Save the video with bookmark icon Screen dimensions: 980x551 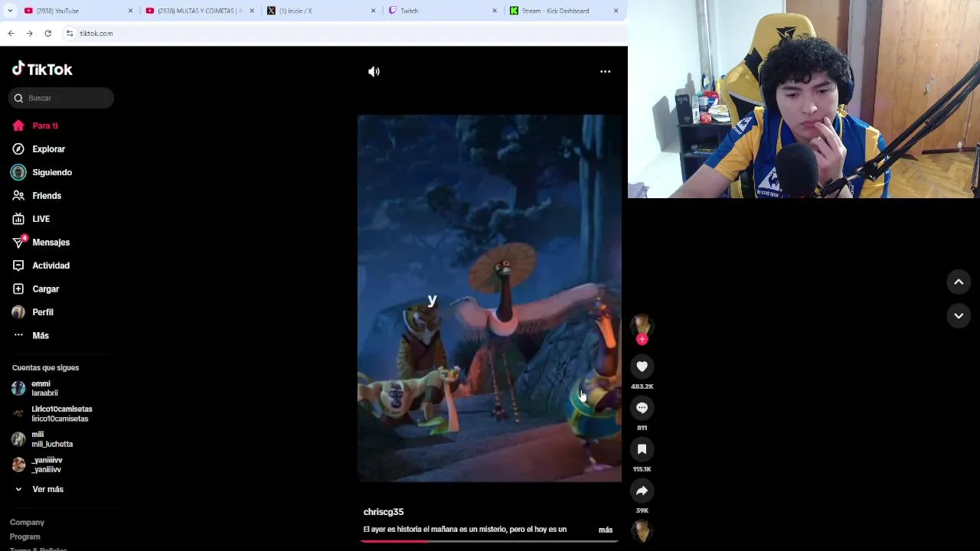coord(642,449)
